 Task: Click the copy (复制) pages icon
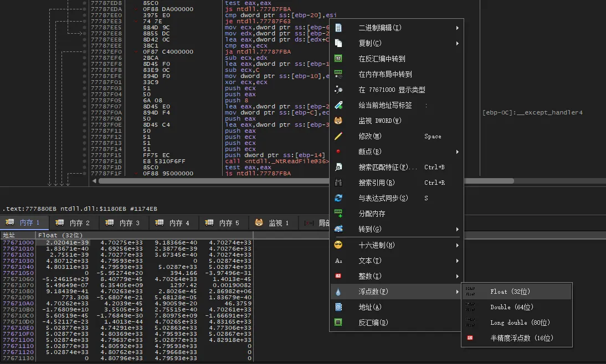(x=338, y=43)
